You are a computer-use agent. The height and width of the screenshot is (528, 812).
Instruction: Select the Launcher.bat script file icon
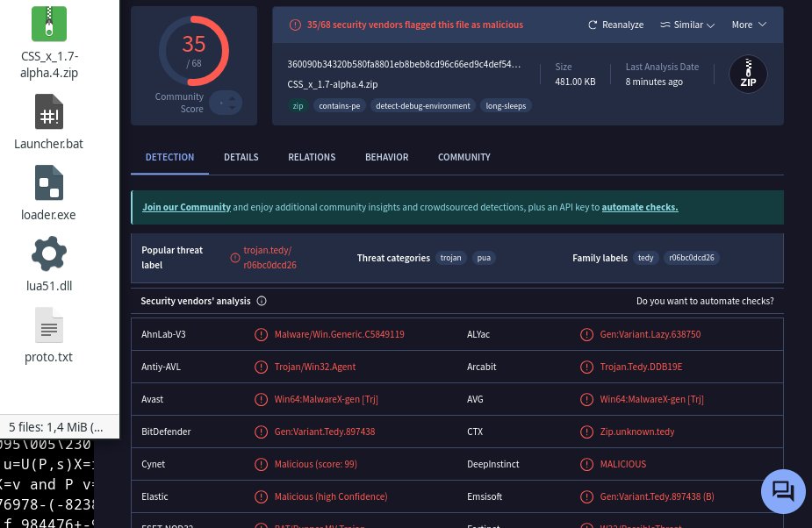click(48, 111)
